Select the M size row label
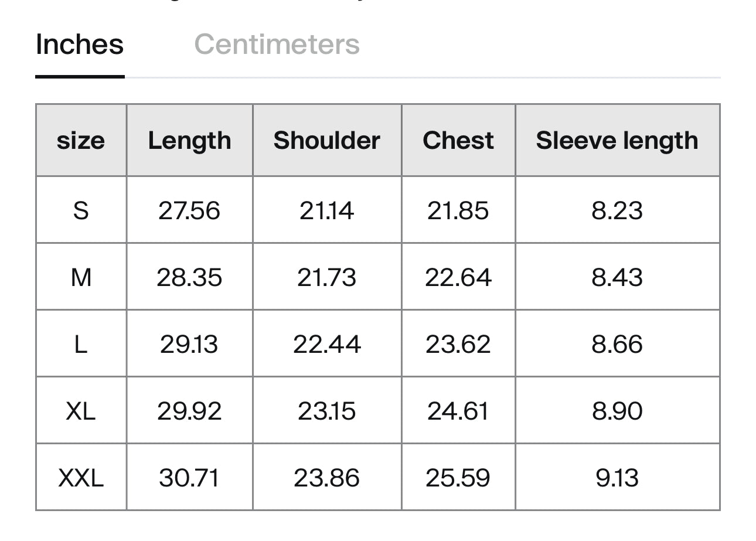 tap(81, 277)
